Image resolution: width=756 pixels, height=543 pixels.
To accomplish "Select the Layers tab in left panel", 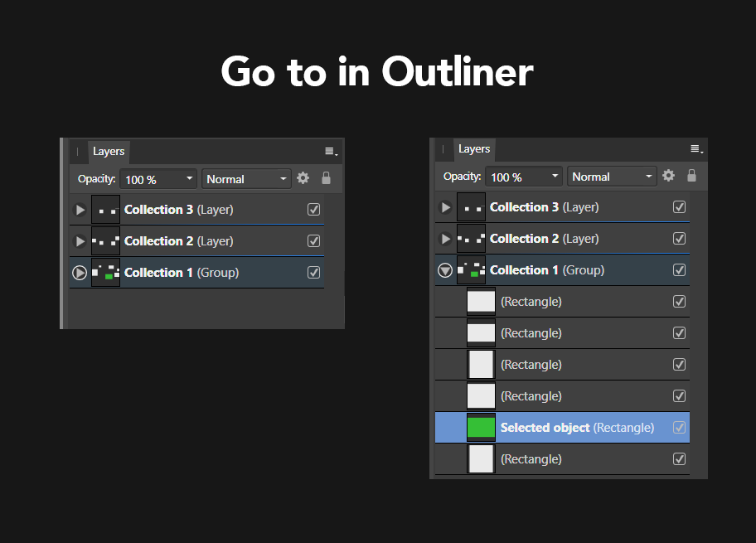I will coord(109,152).
